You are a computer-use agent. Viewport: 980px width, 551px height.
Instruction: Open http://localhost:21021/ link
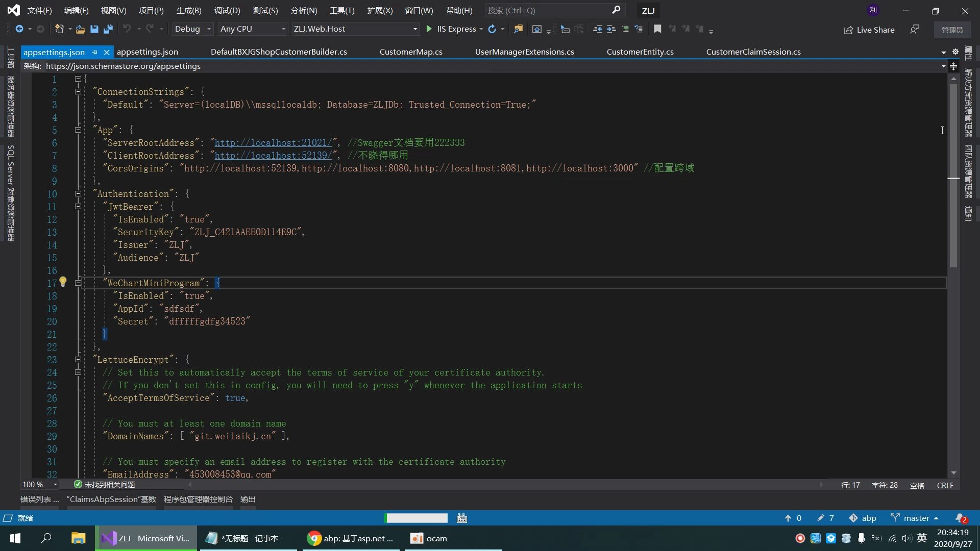point(272,142)
